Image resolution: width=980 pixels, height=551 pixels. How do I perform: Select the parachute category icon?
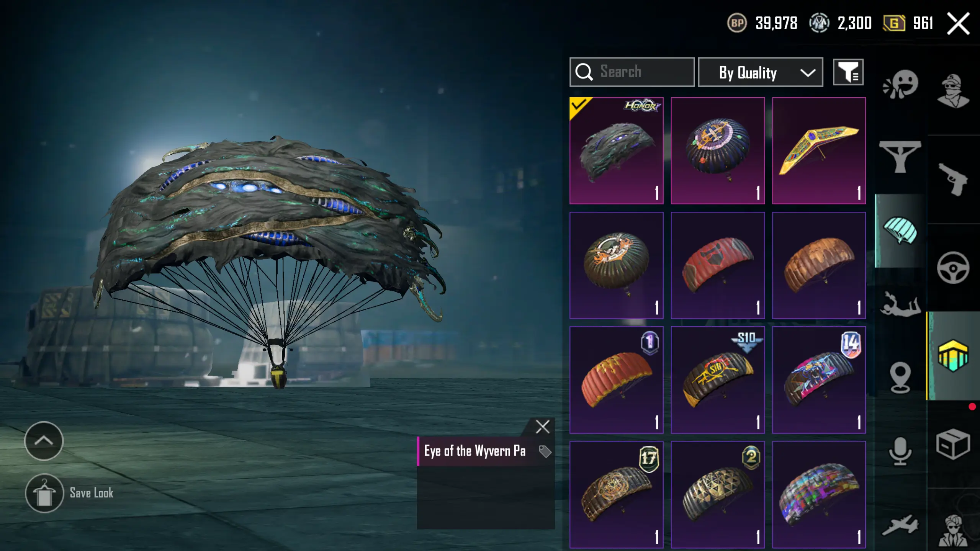(x=900, y=231)
